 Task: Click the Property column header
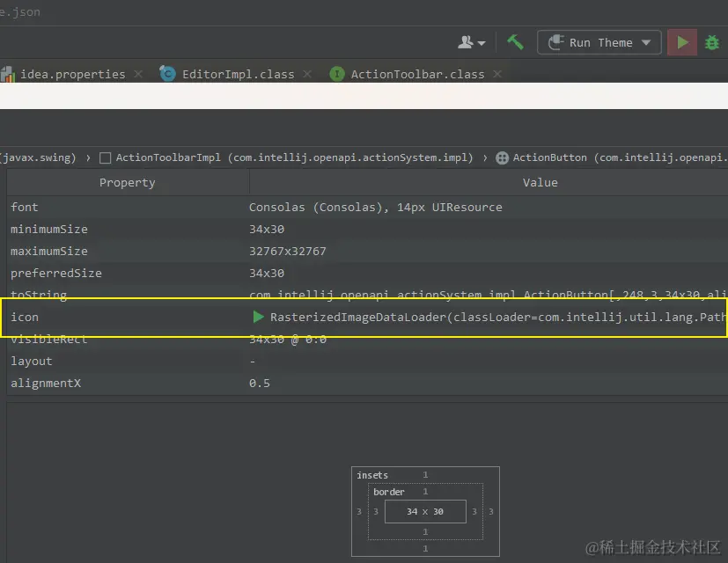(128, 183)
